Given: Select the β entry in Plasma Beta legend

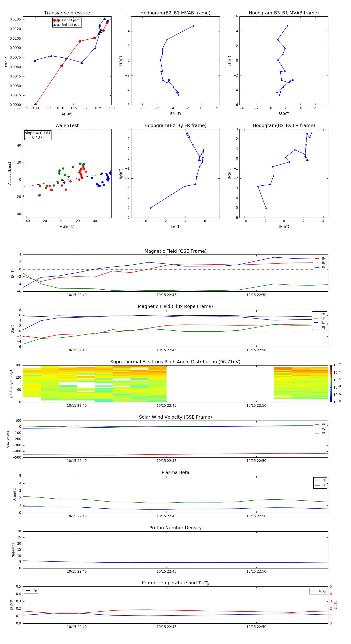Looking at the screenshot, I should pyautogui.click(x=320, y=486).
